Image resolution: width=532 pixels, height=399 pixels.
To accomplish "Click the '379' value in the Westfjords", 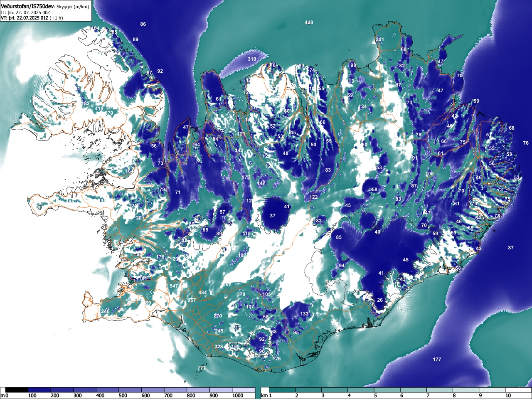I will 109,113.
